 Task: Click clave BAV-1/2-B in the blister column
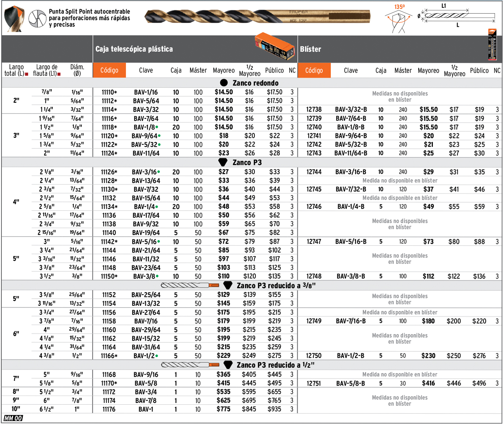(350, 356)
